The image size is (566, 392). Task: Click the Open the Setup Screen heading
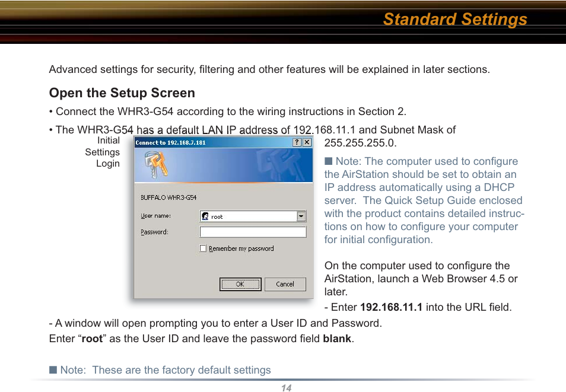pos(122,93)
